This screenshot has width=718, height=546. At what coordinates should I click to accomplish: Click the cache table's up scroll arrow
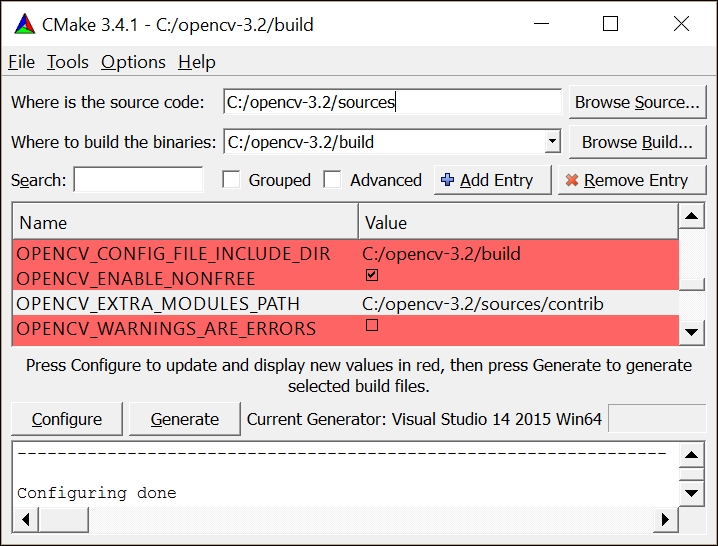[691, 216]
